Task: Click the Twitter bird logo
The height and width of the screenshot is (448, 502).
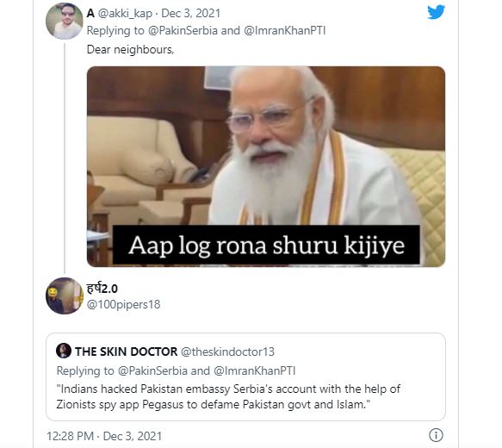Action: pyautogui.click(x=436, y=12)
